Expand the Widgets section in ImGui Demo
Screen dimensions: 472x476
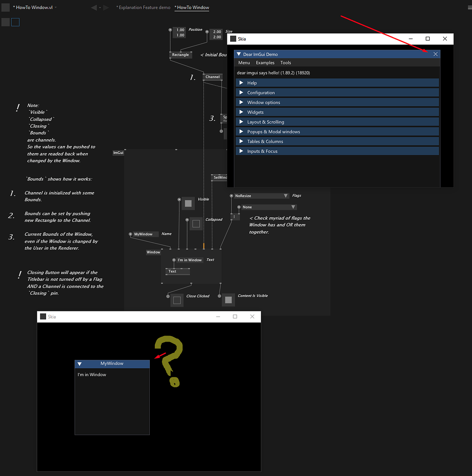(x=337, y=112)
